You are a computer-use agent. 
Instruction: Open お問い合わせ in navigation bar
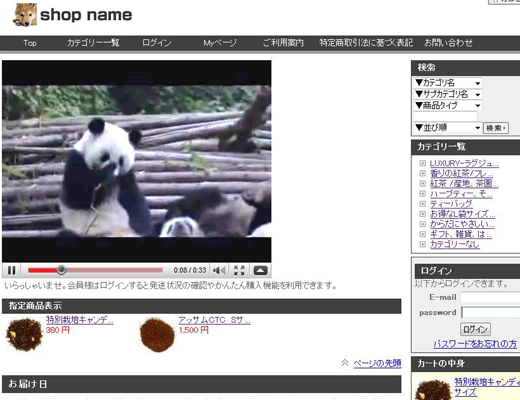click(448, 43)
